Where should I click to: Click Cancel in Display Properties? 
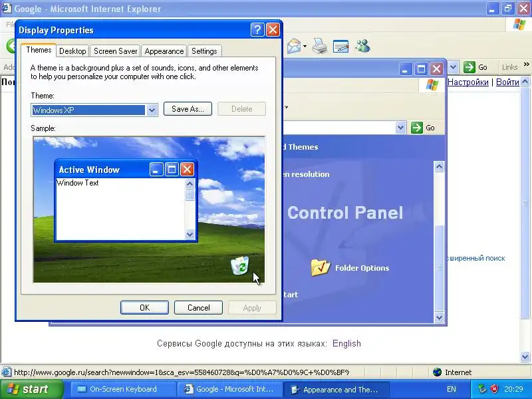198,307
